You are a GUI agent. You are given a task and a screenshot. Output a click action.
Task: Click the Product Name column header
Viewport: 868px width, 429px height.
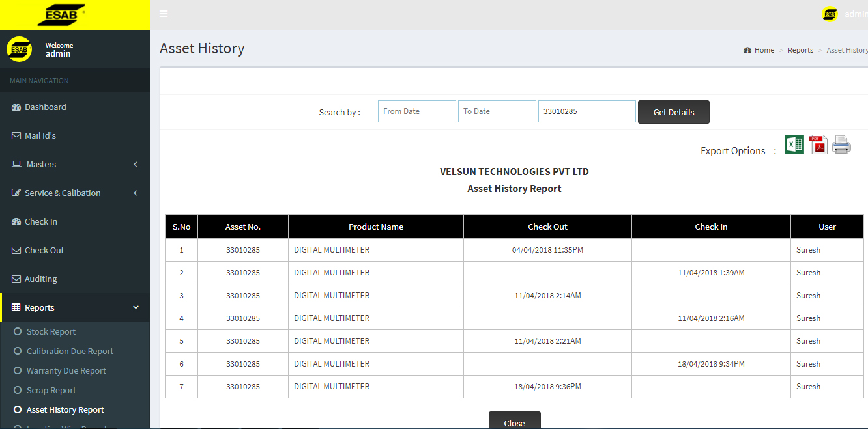(376, 227)
